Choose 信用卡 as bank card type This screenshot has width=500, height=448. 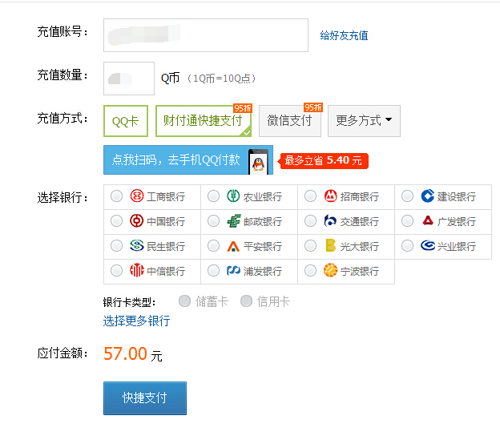coord(246,301)
